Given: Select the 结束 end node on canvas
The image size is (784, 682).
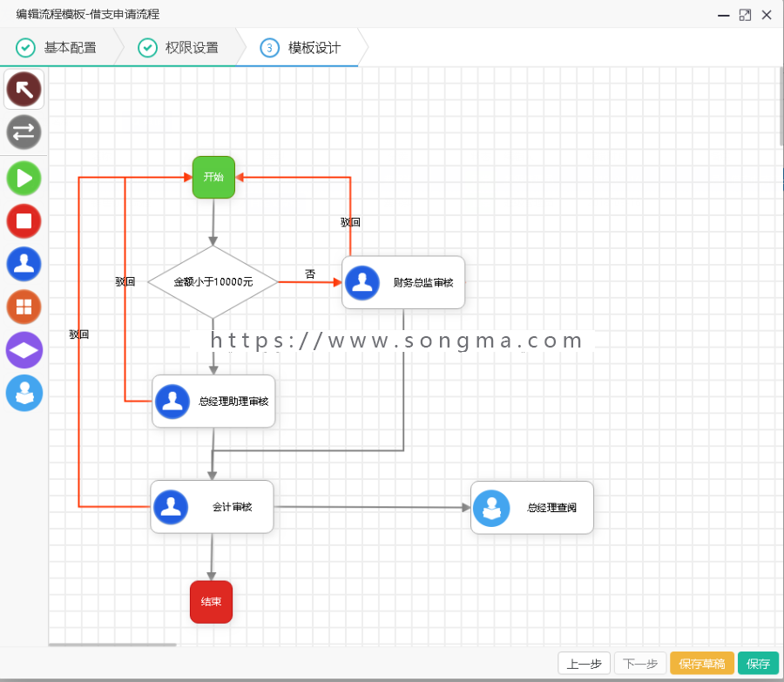Looking at the screenshot, I should tap(211, 602).
